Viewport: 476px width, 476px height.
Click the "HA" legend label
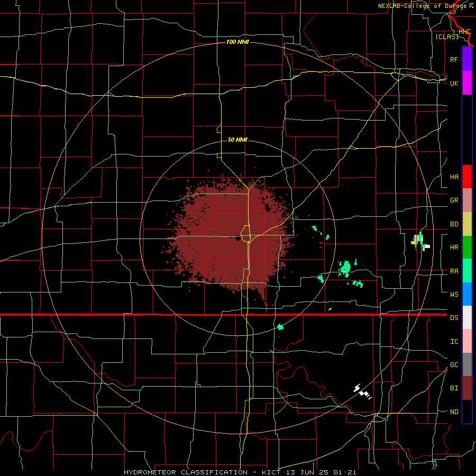[454, 177]
